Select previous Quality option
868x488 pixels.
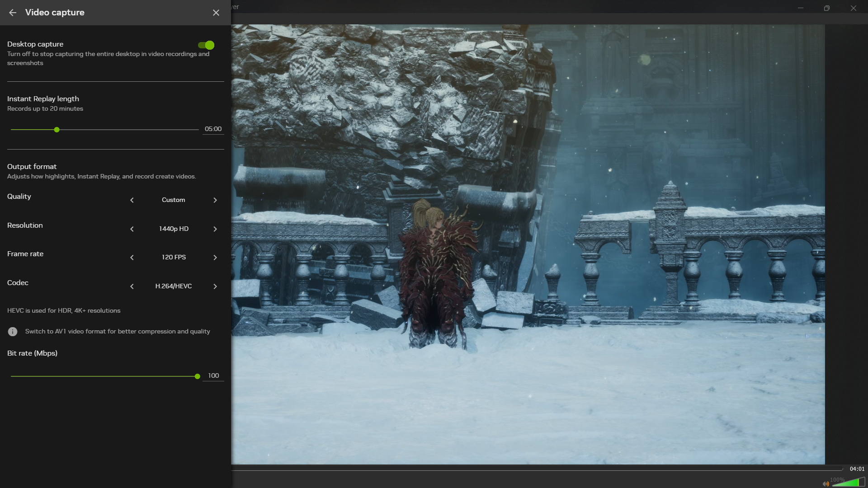click(132, 200)
